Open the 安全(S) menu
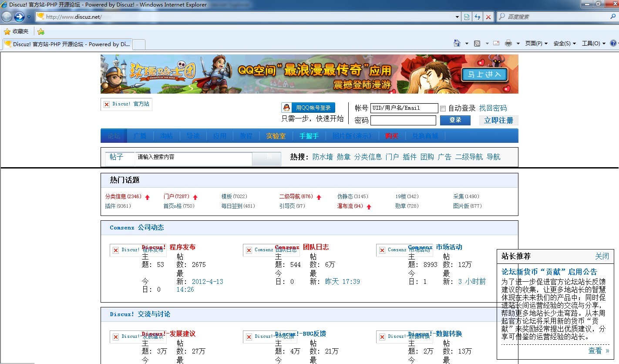This screenshot has width=619, height=364. click(x=565, y=44)
